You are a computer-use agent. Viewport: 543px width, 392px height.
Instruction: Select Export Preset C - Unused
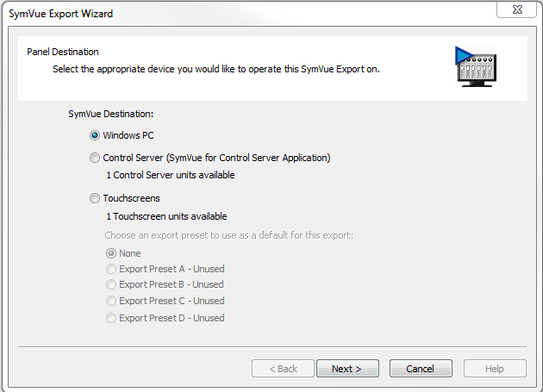coord(111,301)
